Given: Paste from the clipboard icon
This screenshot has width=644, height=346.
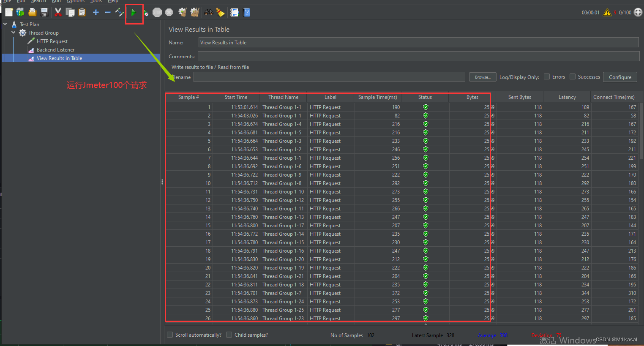Looking at the screenshot, I should click(82, 12).
